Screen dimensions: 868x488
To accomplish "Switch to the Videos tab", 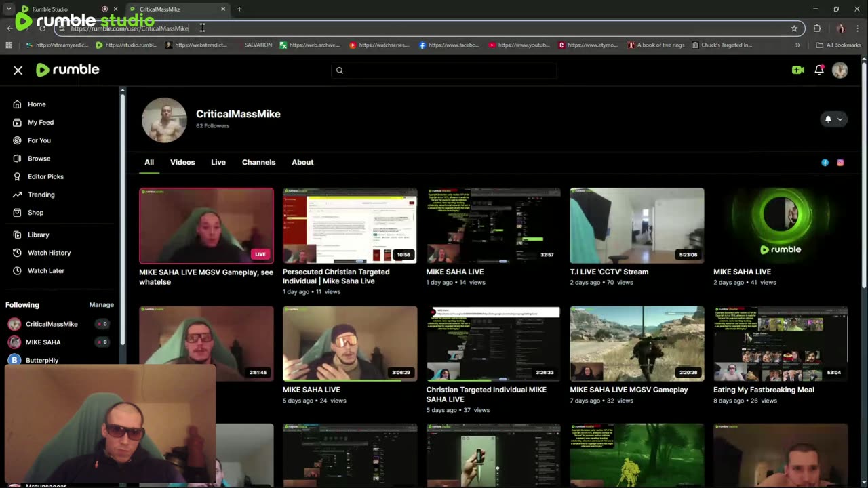I will tap(182, 163).
